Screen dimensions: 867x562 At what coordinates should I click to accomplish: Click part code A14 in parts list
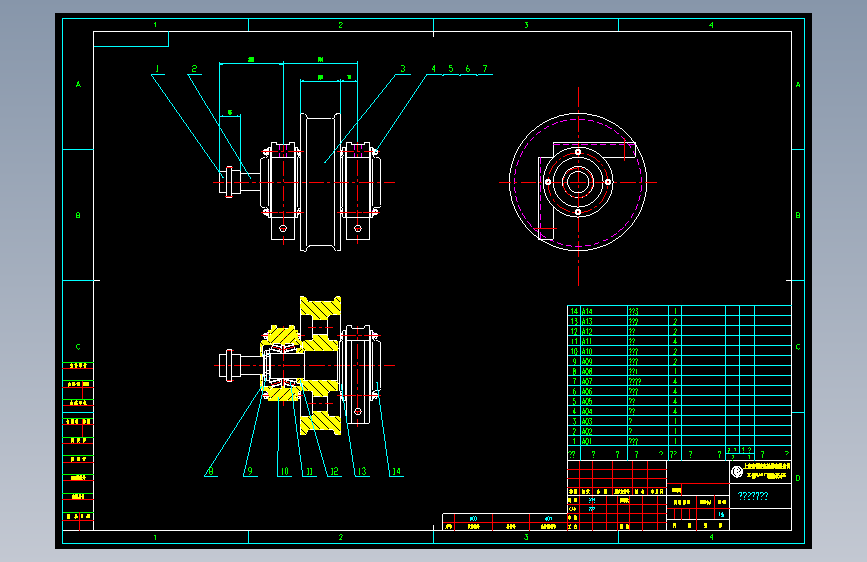click(587, 311)
